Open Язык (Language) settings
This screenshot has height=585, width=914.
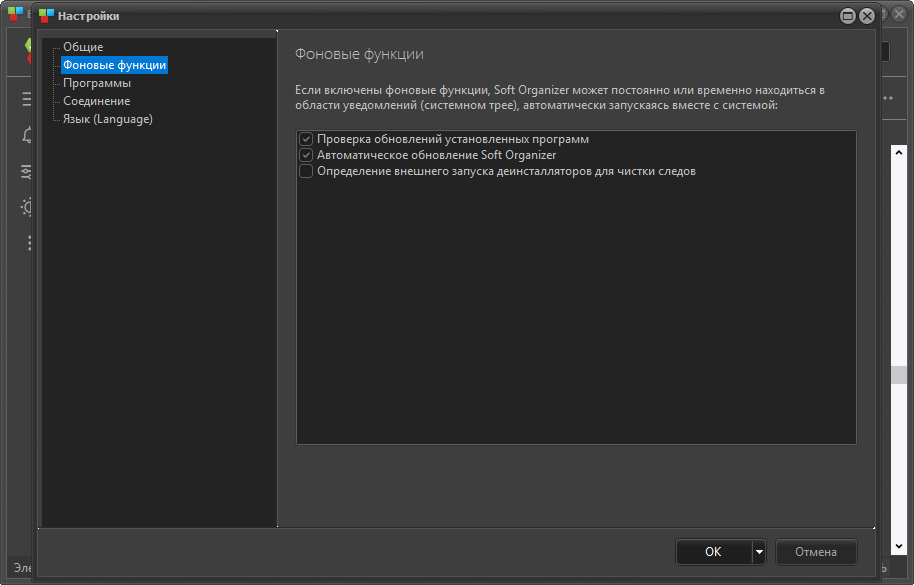pos(107,119)
